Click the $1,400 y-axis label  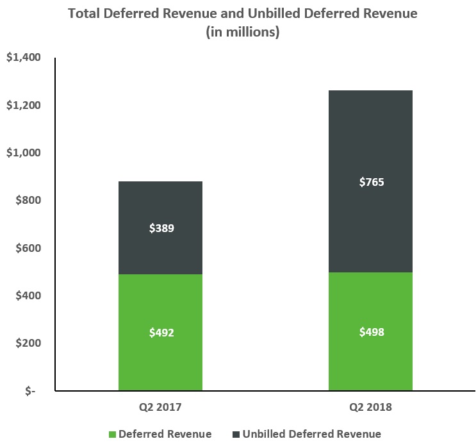pyautogui.click(x=22, y=58)
